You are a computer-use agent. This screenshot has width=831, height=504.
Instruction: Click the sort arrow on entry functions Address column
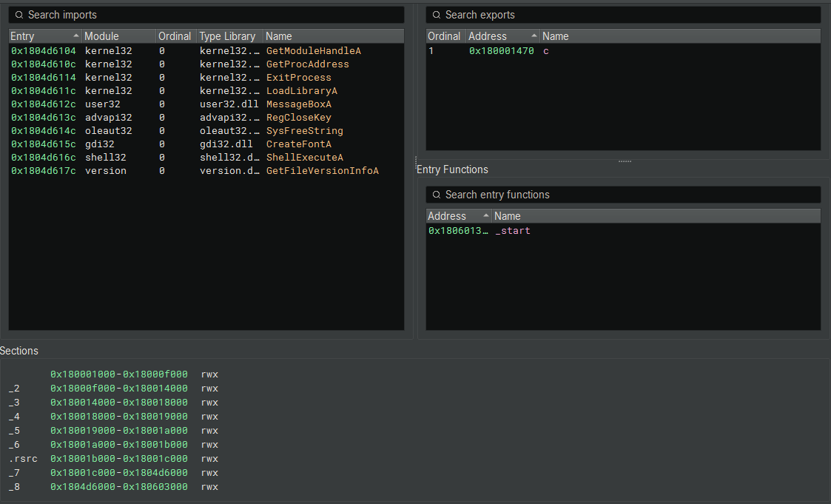(x=487, y=215)
